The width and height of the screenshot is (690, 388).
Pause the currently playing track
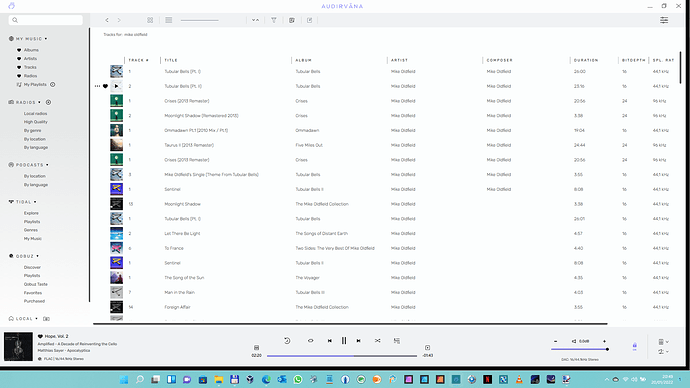(344, 341)
